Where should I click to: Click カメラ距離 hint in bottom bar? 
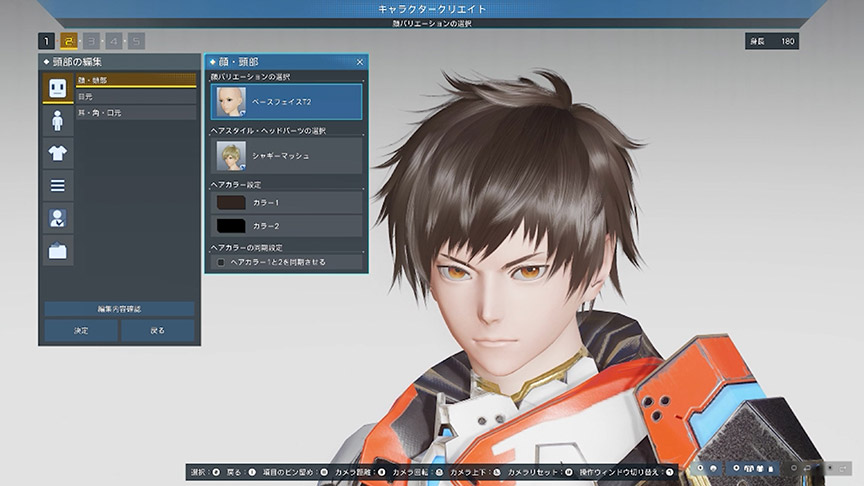point(360,472)
